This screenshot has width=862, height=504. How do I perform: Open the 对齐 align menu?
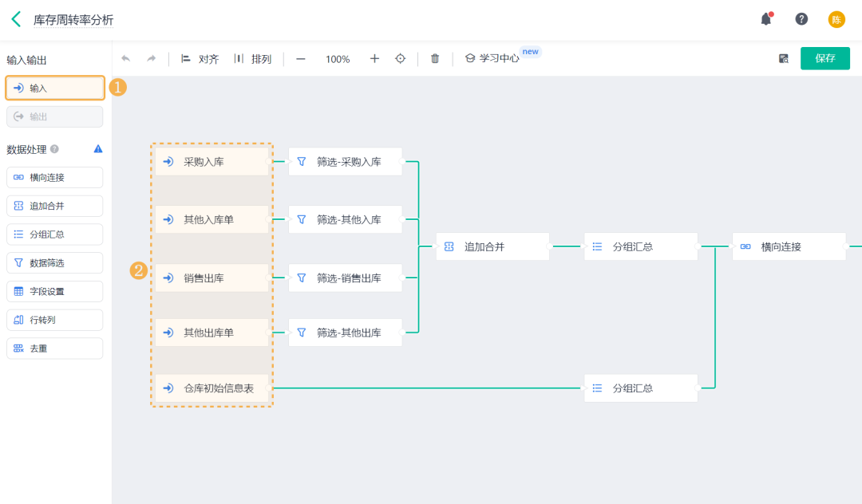(x=200, y=59)
